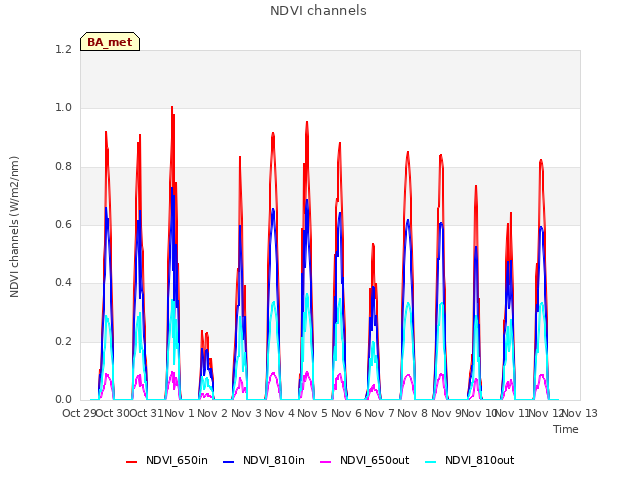
Task: Click the highest red peak on Nov 1
Action: pos(172,107)
